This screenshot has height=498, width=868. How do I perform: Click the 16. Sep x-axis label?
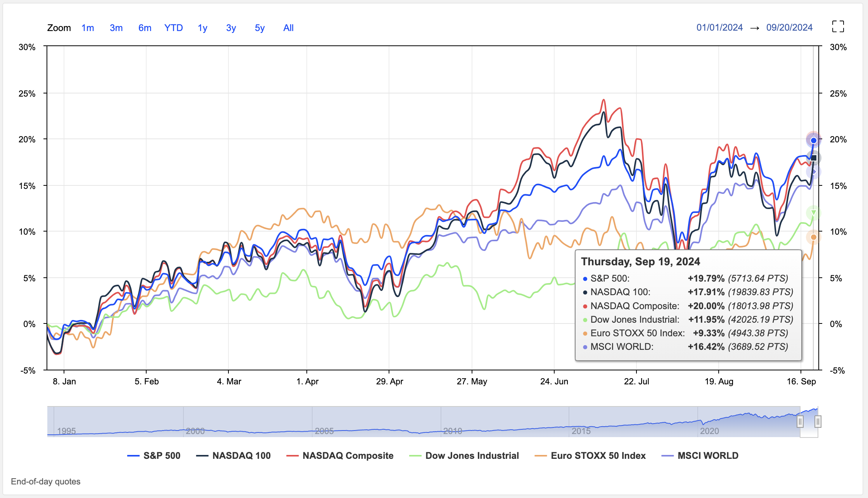801,382
